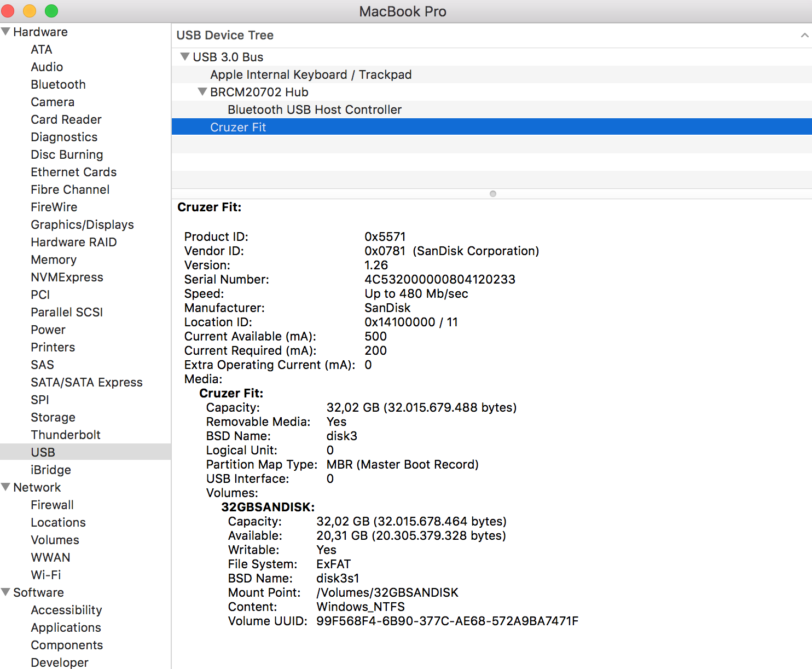Select Thunderbolt in the sidebar
The image size is (812, 669).
pyautogui.click(x=66, y=435)
